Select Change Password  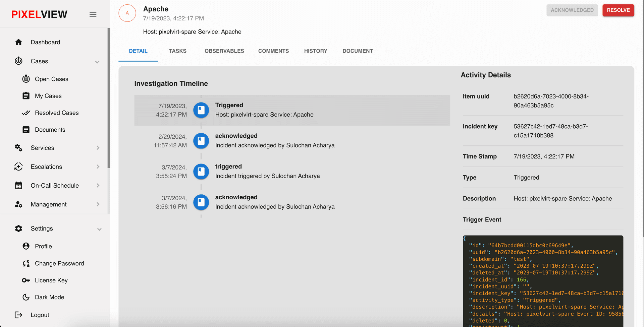pos(59,263)
